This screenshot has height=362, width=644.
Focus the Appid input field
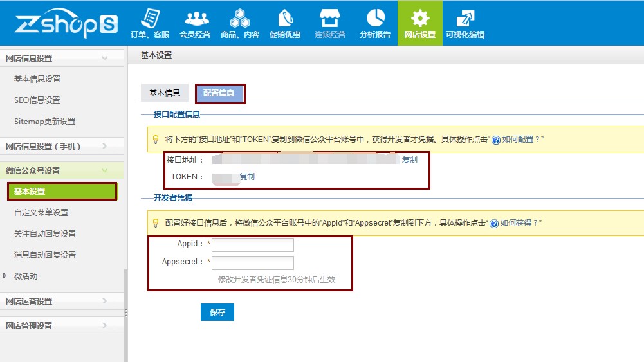coord(253,244)
